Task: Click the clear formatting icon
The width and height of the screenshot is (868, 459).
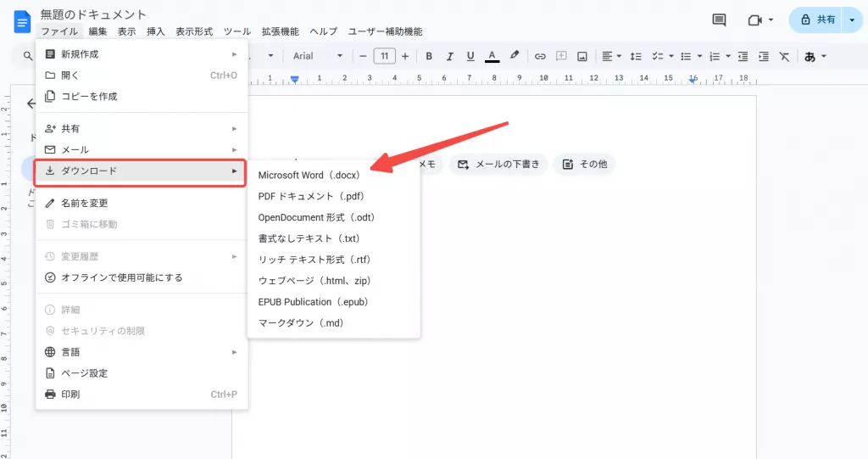Action: (784, 56)
